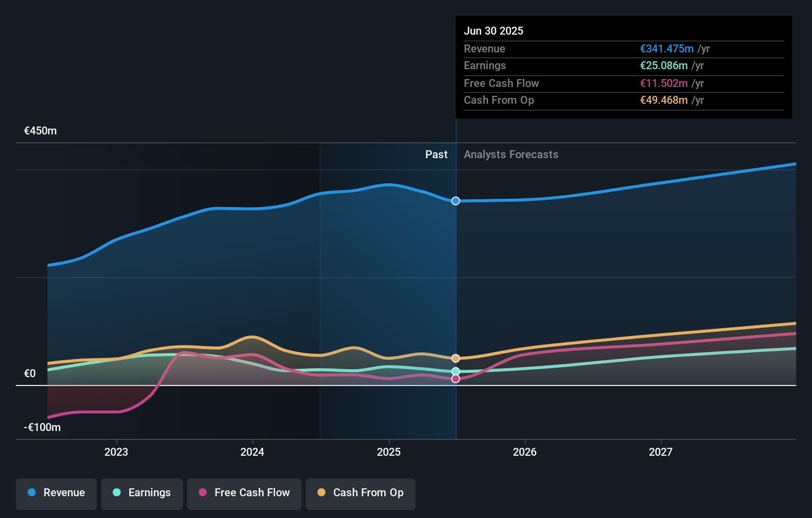Switch to the Analysts Forecasts section
Screen dimensions: 812x518
pos(511,154)
